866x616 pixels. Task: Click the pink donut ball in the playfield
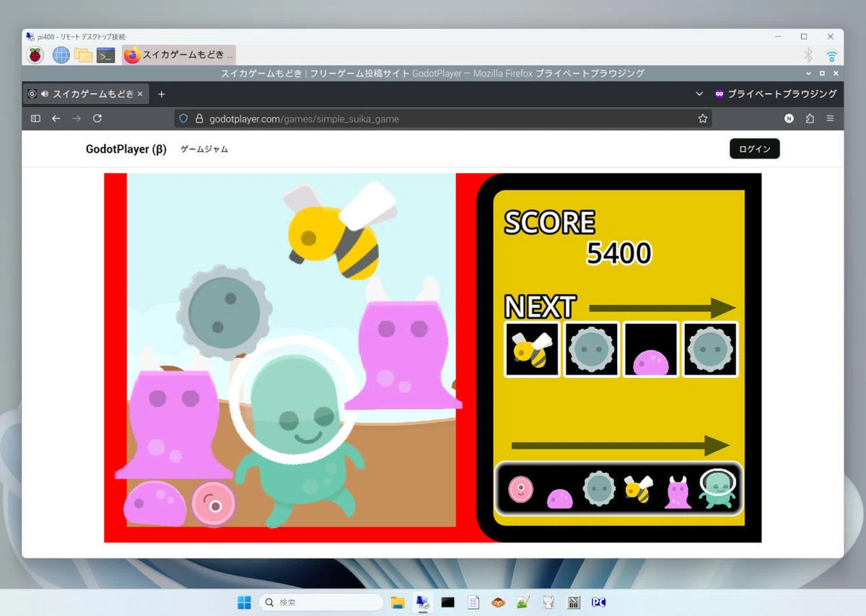(214, 504)
